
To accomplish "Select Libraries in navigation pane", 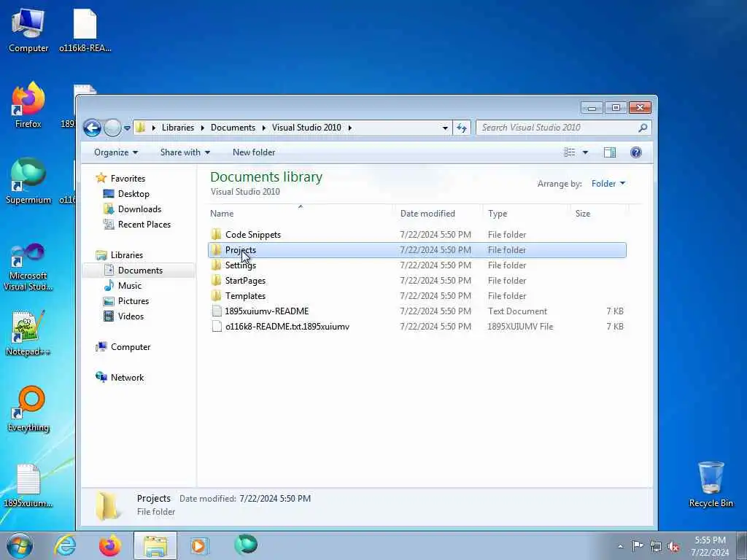I will [127, 255].
